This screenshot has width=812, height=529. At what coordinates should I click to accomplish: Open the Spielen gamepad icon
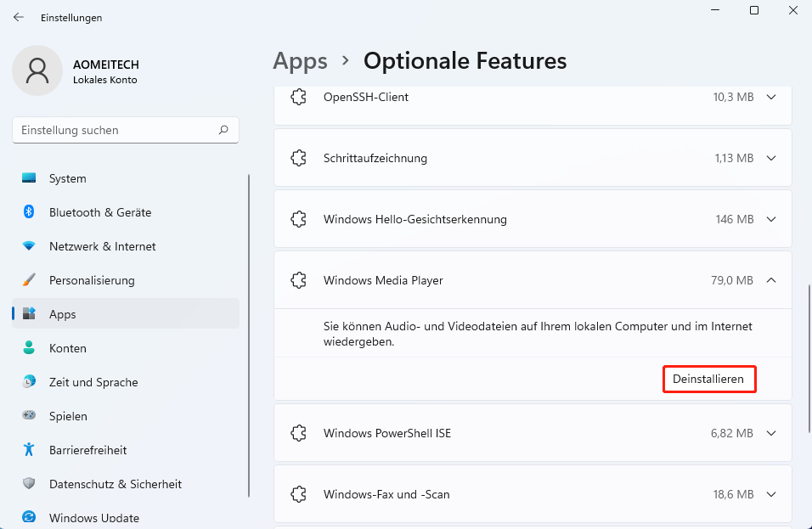pos(29,416)
